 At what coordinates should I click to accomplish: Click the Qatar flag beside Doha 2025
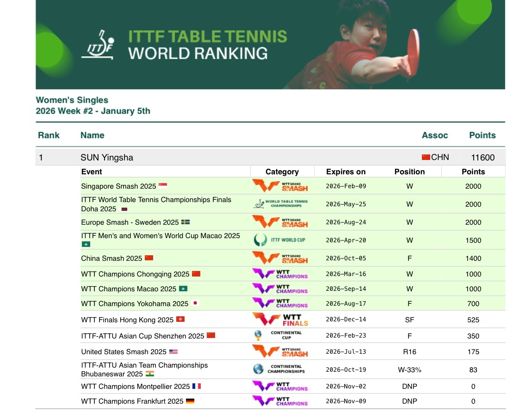point(124,209)
